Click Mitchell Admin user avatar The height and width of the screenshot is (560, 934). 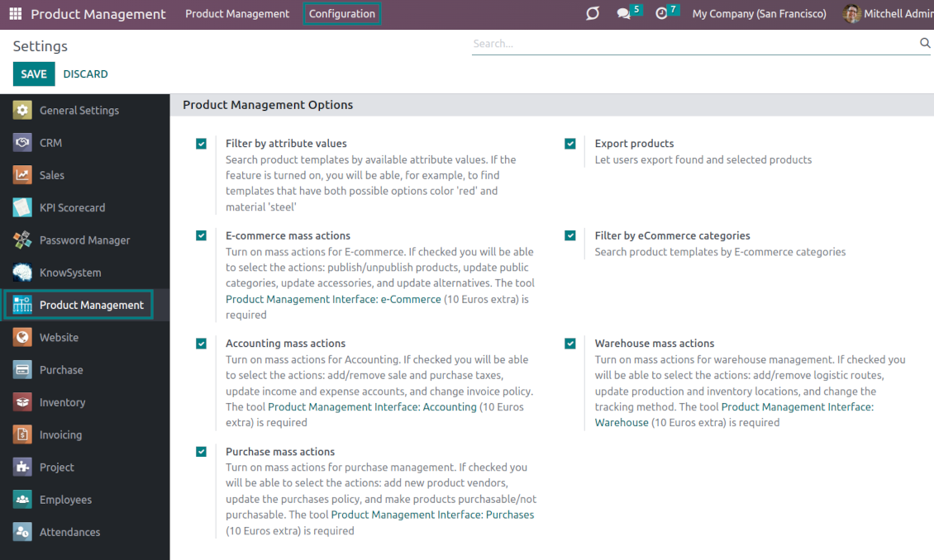coord(852,14)
